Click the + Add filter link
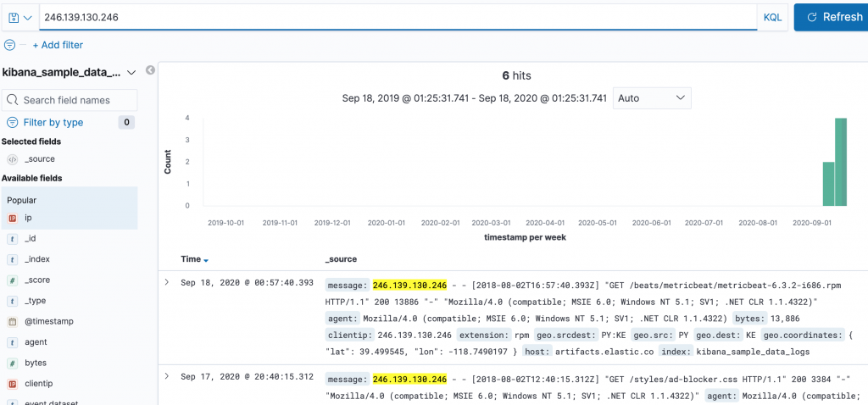Screen dimensions: 868x405 pyautogui.click(x=58, y=45)
